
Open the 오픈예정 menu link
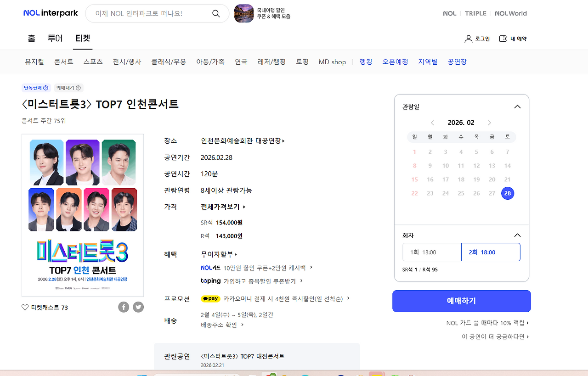point(395,62)
